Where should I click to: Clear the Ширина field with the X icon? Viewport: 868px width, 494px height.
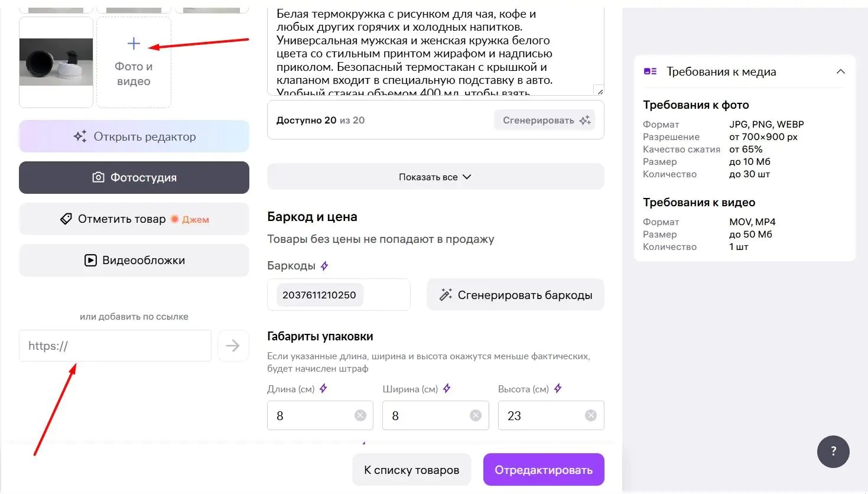(x=476, y=415)
